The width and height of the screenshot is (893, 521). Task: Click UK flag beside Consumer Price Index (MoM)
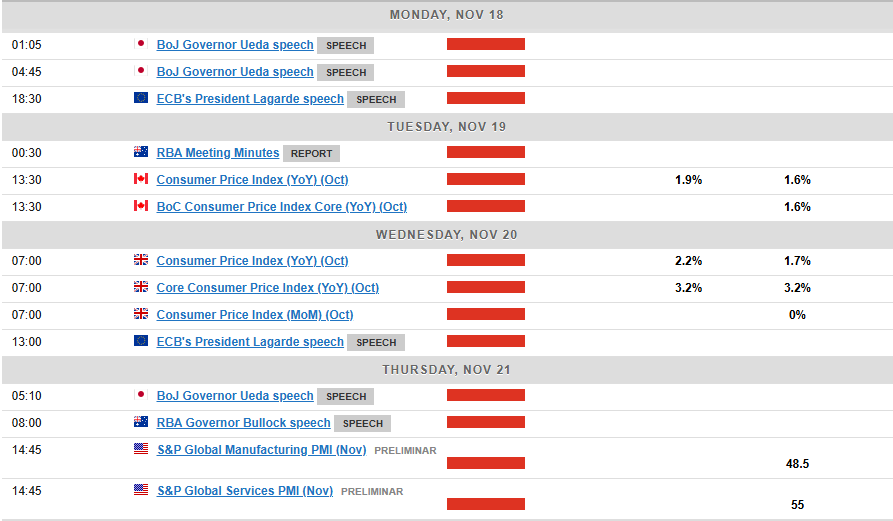(140, 315)
